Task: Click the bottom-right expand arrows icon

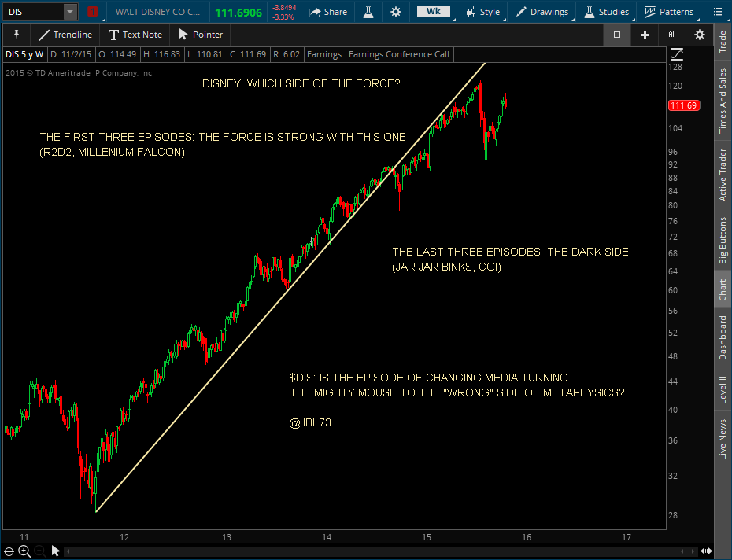Action: pyautogui.click(x=706, y=551)
